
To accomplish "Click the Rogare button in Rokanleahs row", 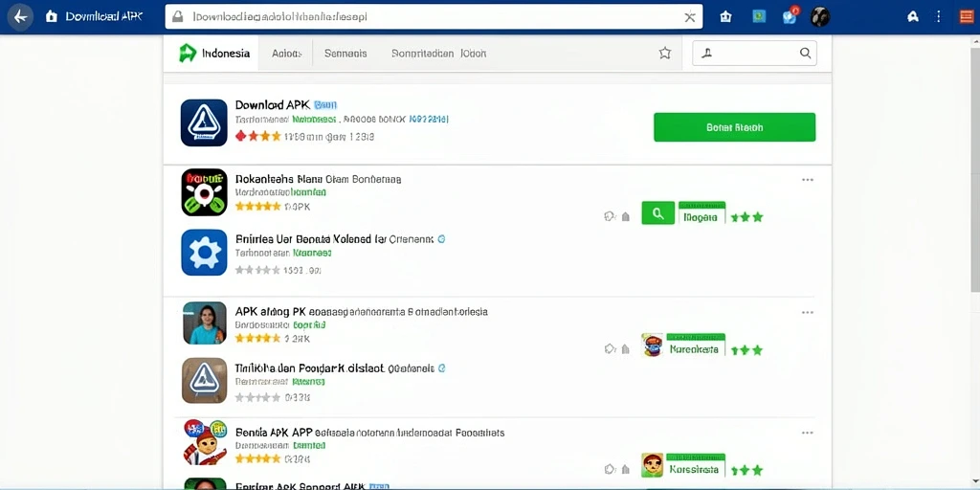I will (702, 213).
